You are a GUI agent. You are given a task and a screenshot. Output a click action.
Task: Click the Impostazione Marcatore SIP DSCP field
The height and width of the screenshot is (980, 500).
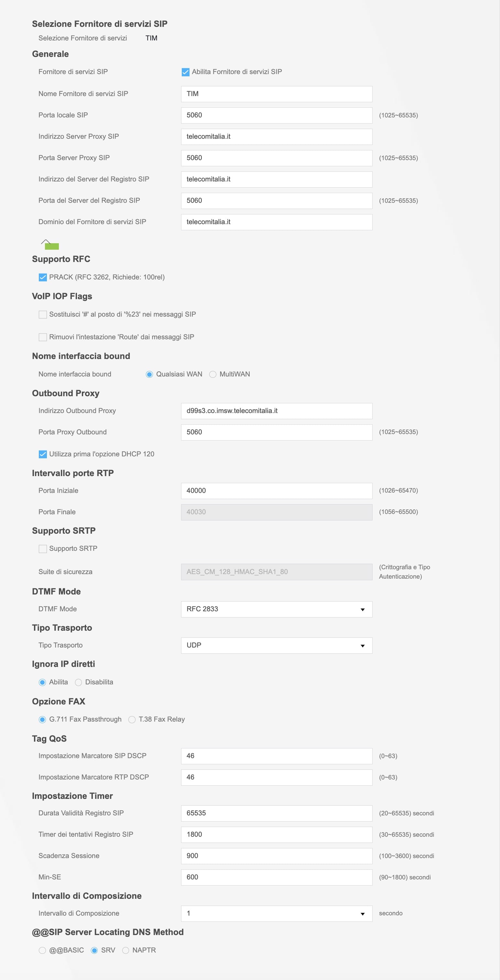(276, 756)
